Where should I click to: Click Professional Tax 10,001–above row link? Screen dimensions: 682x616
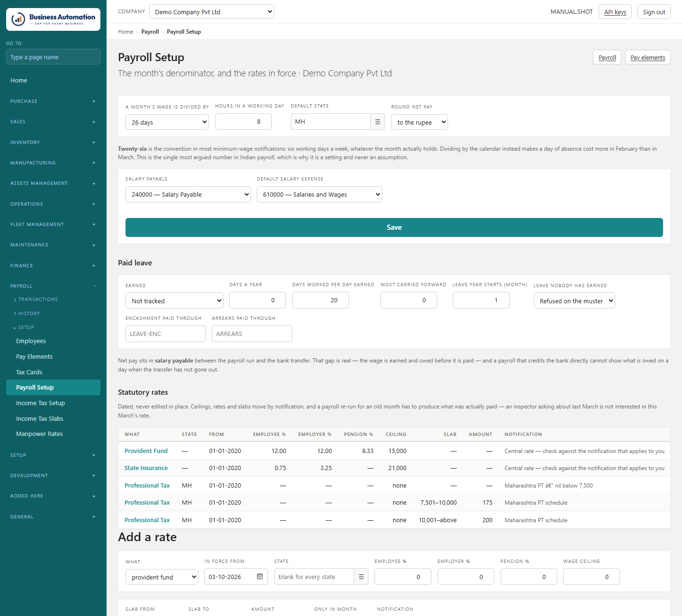click(147, 520)
